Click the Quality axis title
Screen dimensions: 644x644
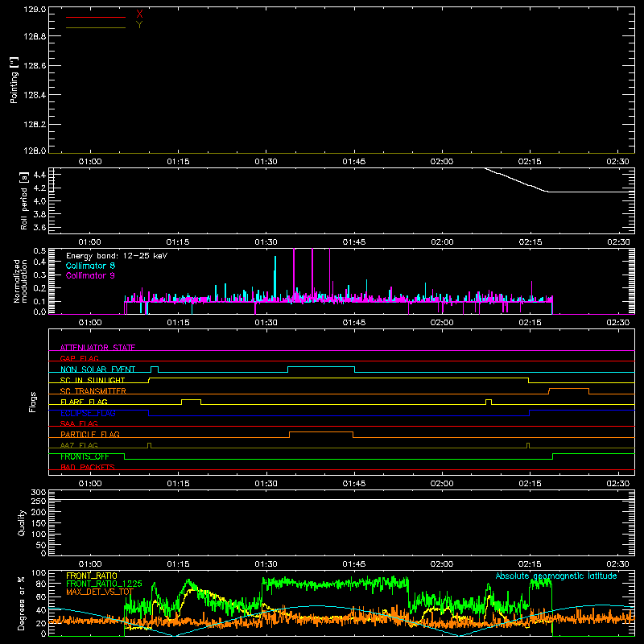coord(22,522)
